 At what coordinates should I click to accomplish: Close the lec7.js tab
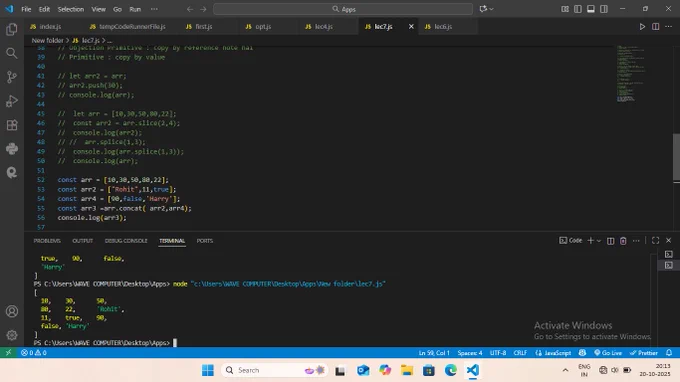(x=411, y=26)
